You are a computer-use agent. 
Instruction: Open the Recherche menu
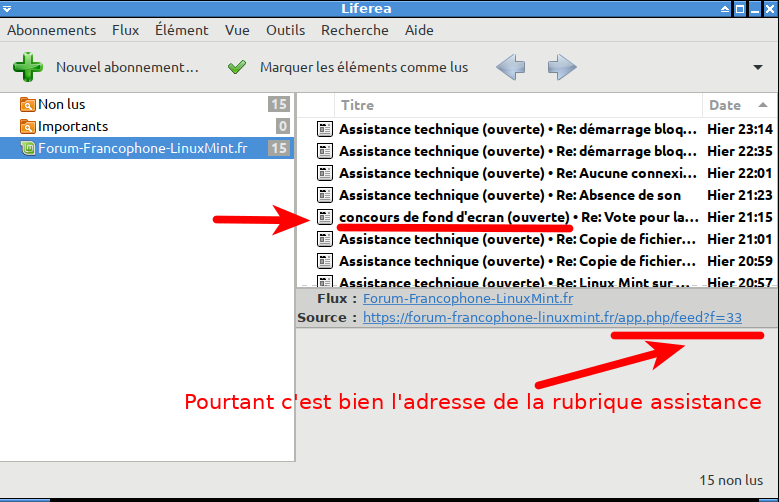pyautogui.click(x=355, y=30)
